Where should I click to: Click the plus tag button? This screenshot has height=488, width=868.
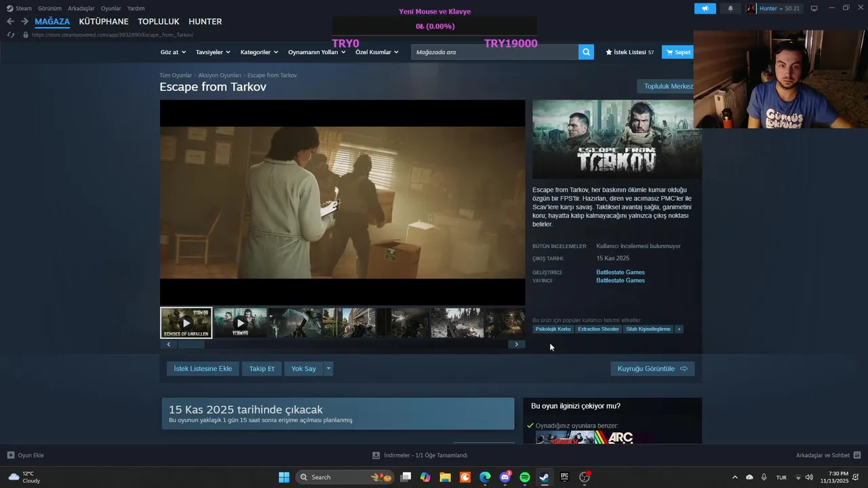(x=679, y=329)
